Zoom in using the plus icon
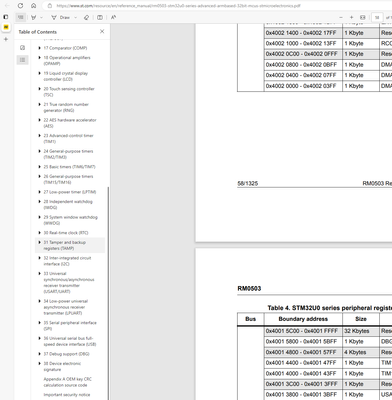Image resolution: width=392 pixels, height=400 pixels. pyautogui.click(x=351, y=17)
